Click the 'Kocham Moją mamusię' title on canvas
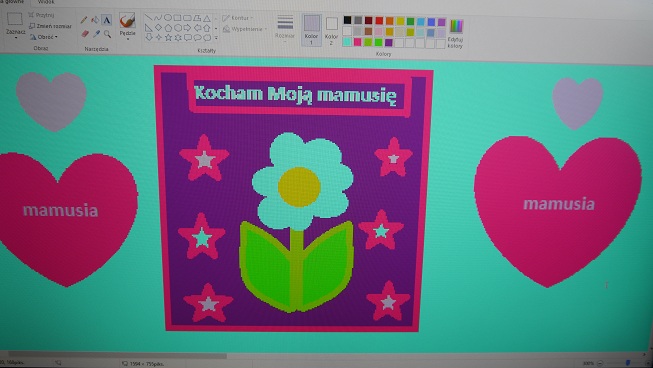This screenshot has width=653, height=368. pyautogui.click(x=295, y=94)
